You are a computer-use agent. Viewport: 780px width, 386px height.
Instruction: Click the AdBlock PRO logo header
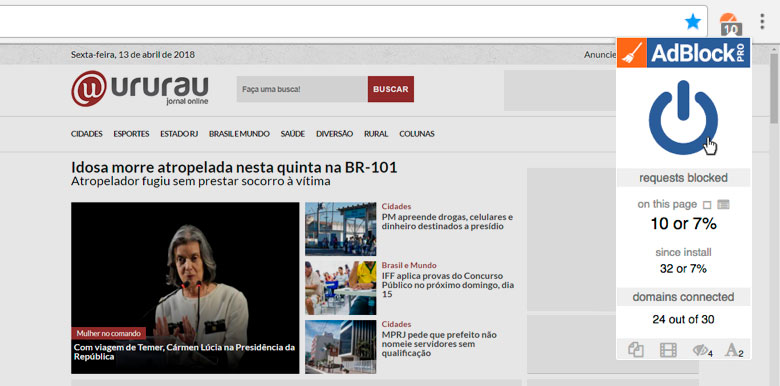coord(683,53)
